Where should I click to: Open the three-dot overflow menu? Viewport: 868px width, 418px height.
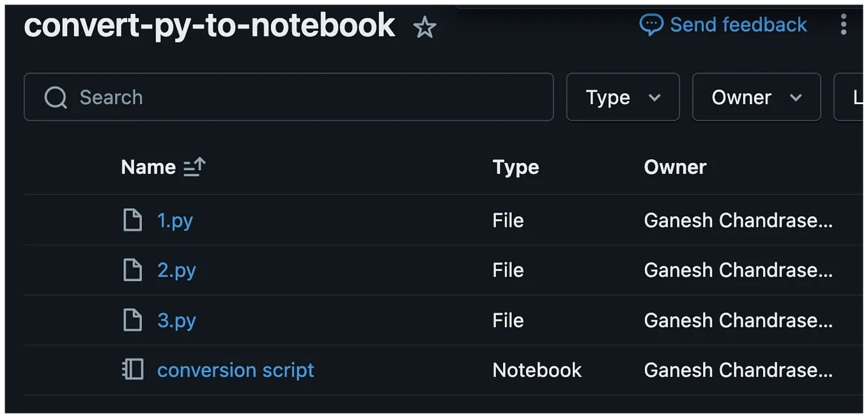point(844,24)
